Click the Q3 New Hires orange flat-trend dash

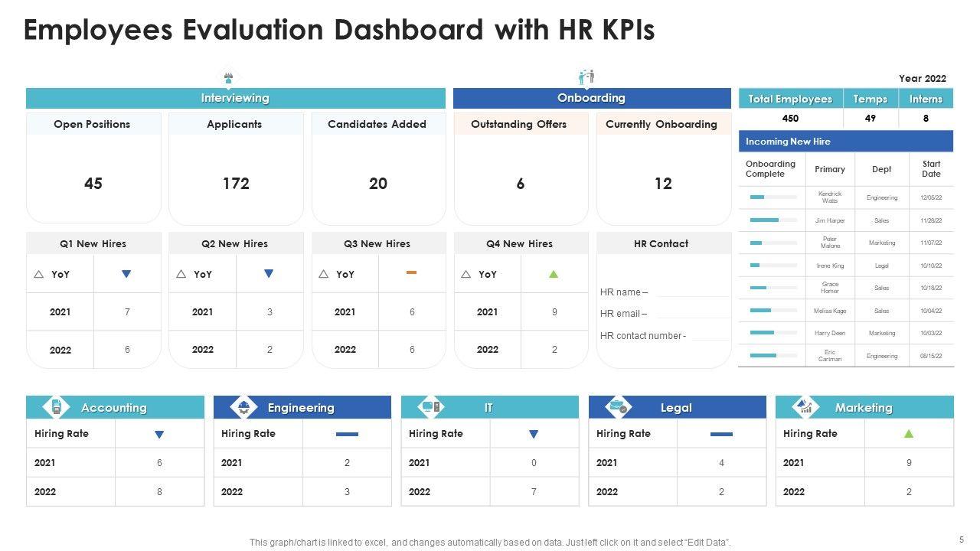click(411, 272)
